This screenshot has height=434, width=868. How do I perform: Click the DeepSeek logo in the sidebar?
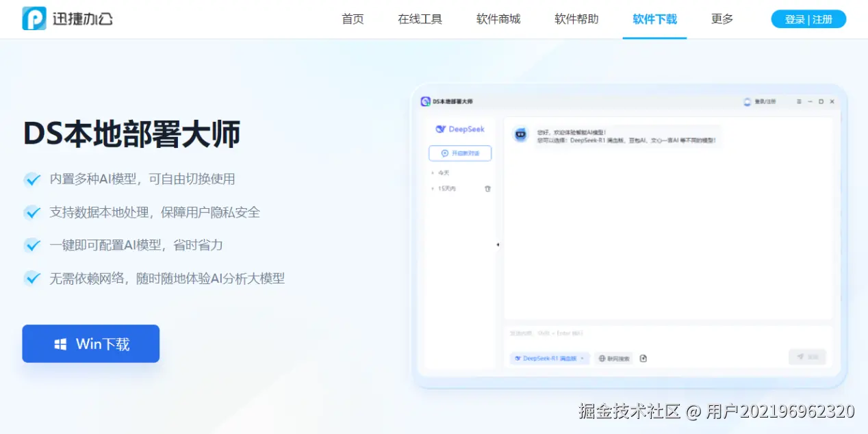click(x=460, y=129)
